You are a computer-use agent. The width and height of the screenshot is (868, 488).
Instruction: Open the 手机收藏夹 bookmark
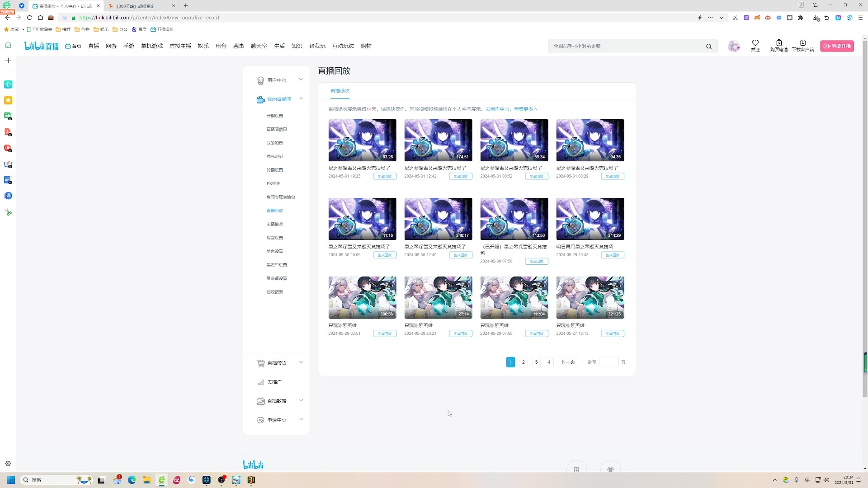pos(40,29)
